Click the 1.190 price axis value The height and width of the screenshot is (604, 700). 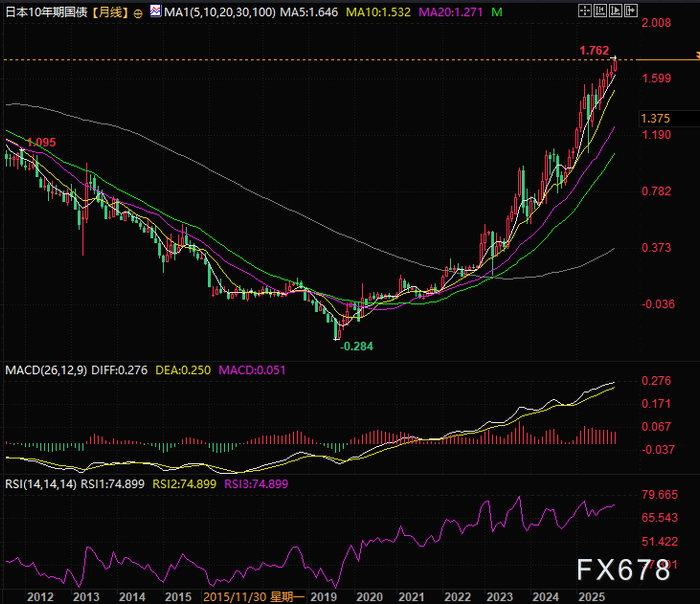(x=656, y=135)
